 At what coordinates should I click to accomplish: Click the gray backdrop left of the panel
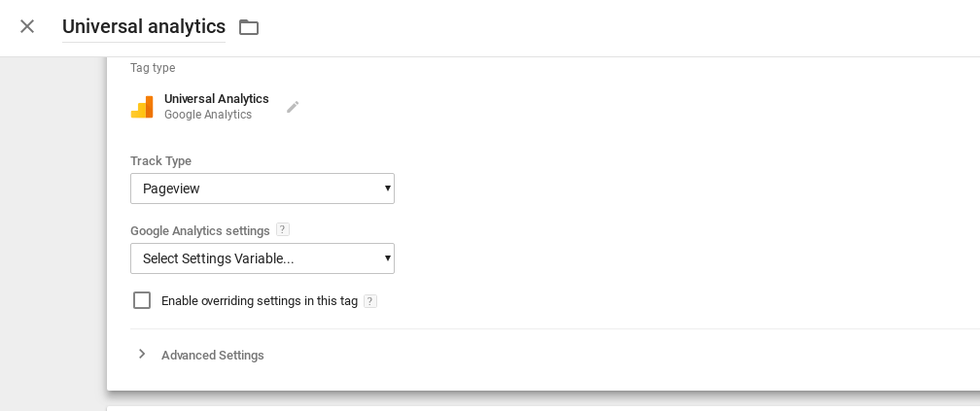click(x=52, y=233)
